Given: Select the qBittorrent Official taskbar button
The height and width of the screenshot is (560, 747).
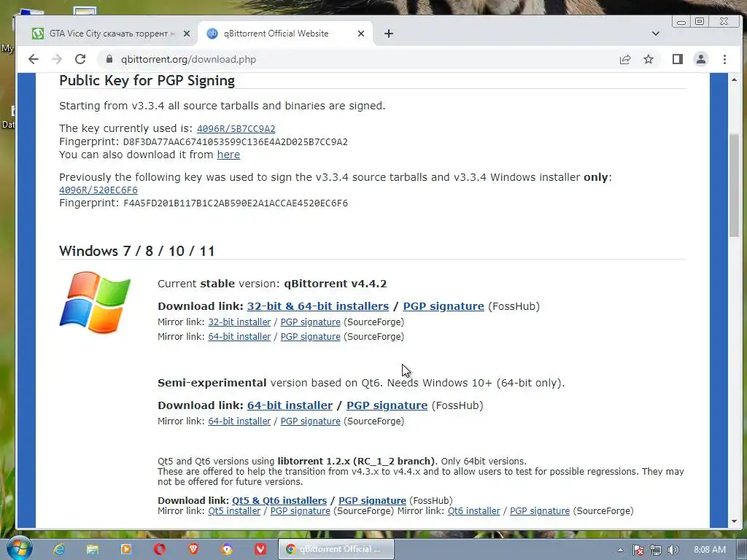Looking at the screenshot, I should click(336, 549).
